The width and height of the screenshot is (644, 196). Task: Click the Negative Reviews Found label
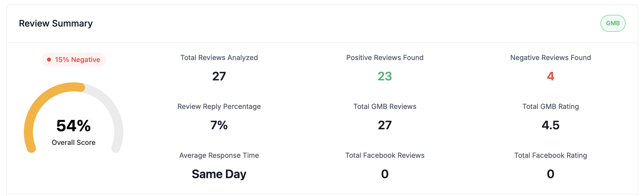click(550, 58)
